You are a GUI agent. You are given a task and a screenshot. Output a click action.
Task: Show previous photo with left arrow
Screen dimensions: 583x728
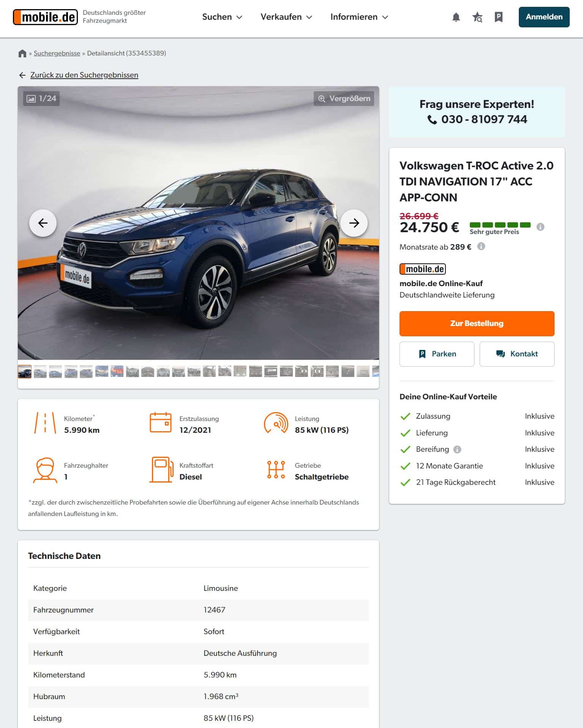43,223
